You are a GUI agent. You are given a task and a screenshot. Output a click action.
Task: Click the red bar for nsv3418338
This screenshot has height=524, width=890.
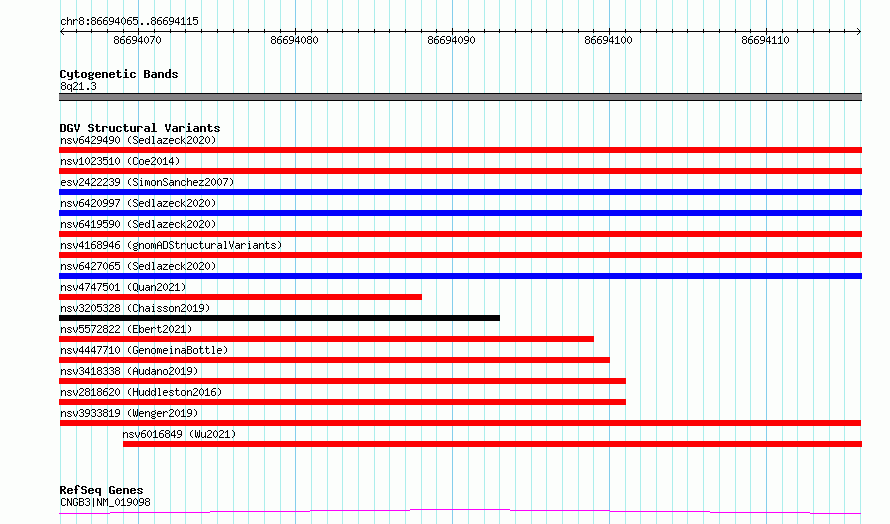(x=342, y=381)
